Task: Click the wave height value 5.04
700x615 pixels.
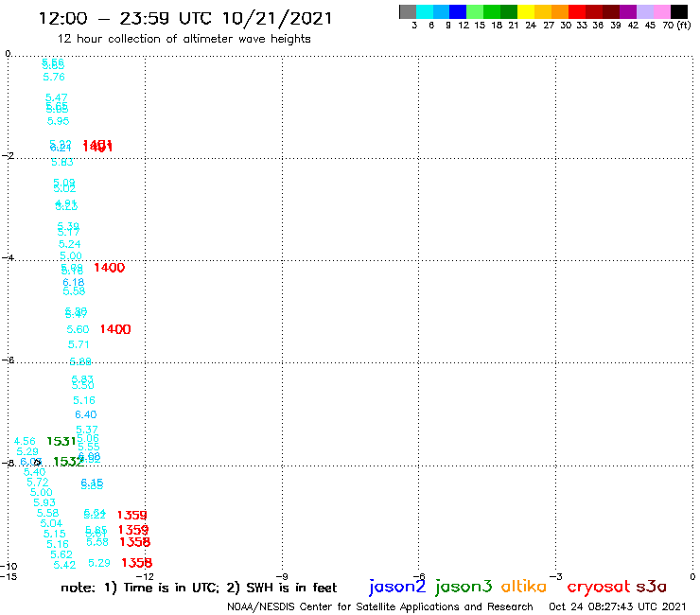Action: [x=51, y=523]
